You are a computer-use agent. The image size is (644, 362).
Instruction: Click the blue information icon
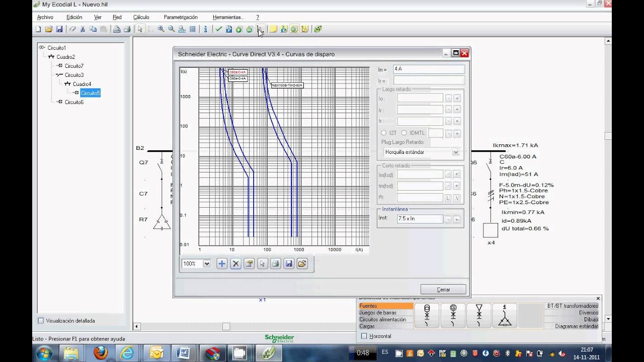pyautogui.click(x=205, y=29)
